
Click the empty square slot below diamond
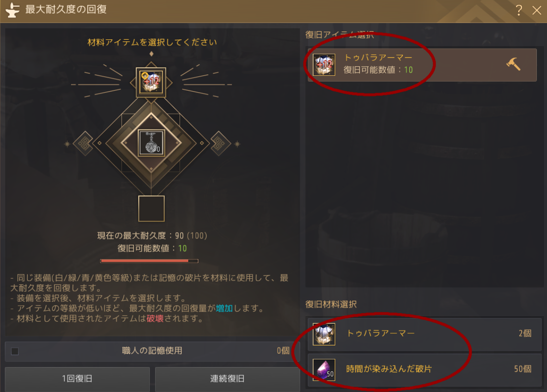(x=151, y=208)
